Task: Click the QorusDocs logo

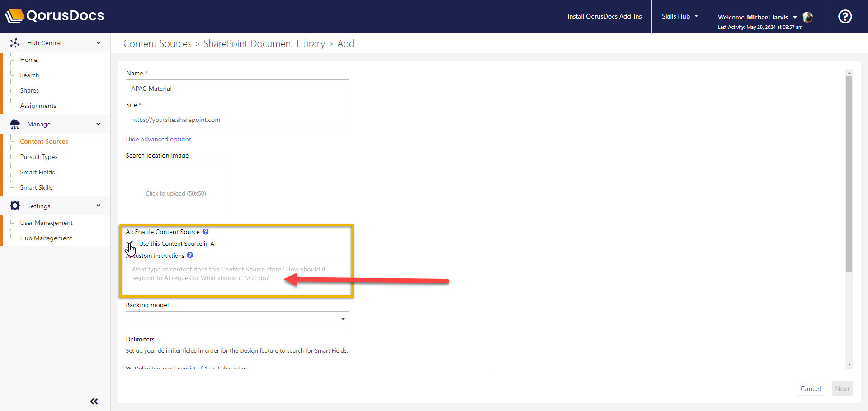Action: 55,16
